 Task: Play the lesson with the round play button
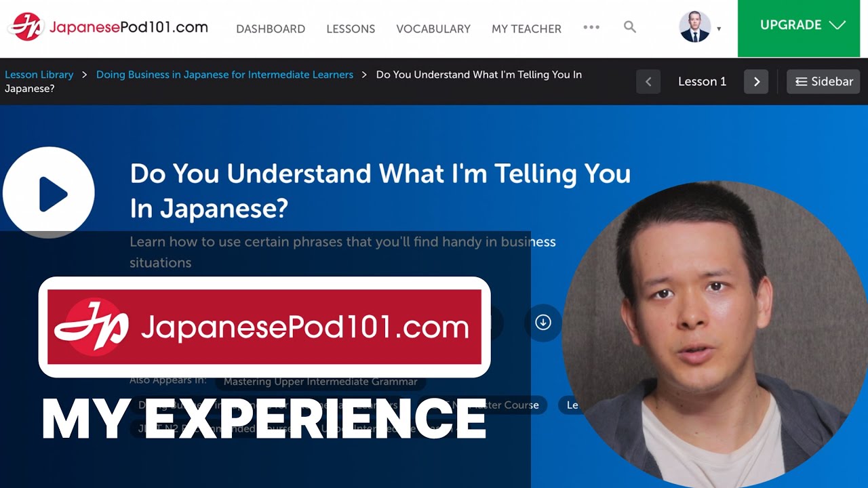pyautogui.click(x=49, y=193)
